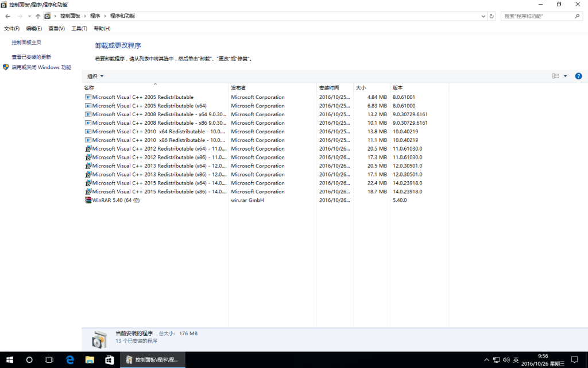Screen dimensions: 588x368
Task: Click the volume speaker tray icon
Action: (506, 360)
